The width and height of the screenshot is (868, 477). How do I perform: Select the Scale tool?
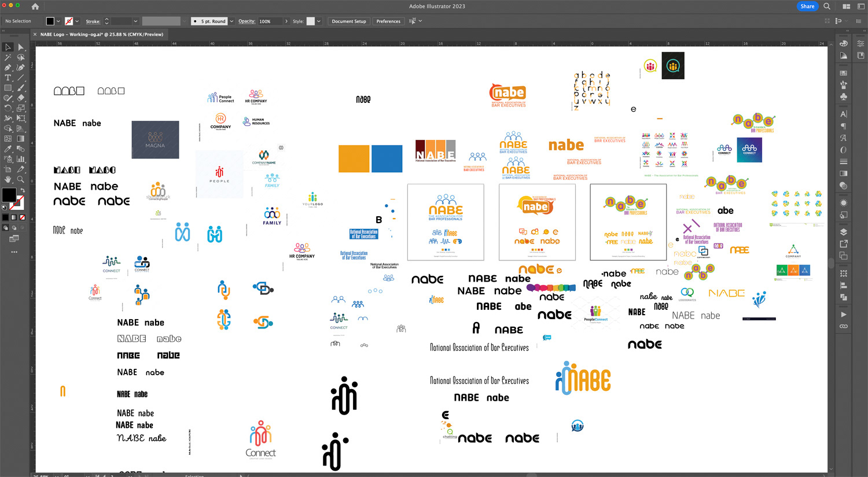point(21,108)
